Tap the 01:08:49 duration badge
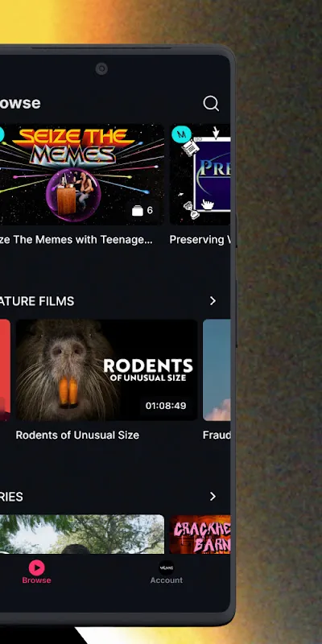The image size is (322, 644). [166, 406]
